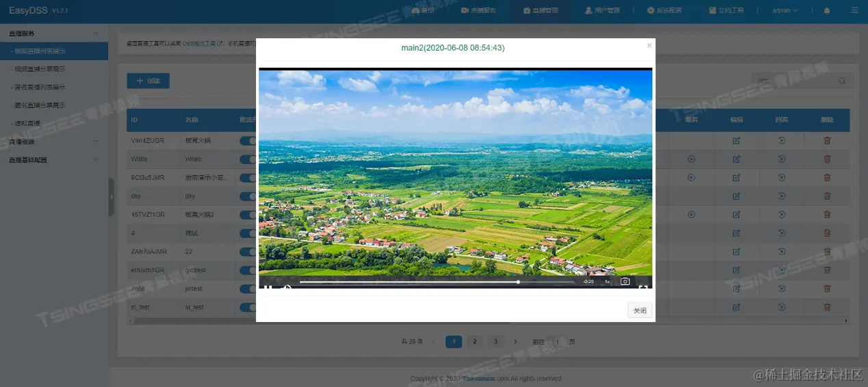
Task: Click the 关闭 button in the dialog
Action: click(x=640, y=310)
